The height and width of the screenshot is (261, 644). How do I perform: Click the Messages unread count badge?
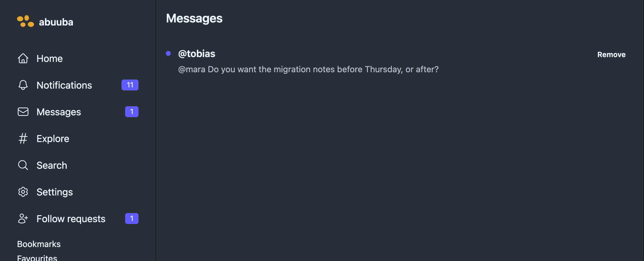(132, 112)
